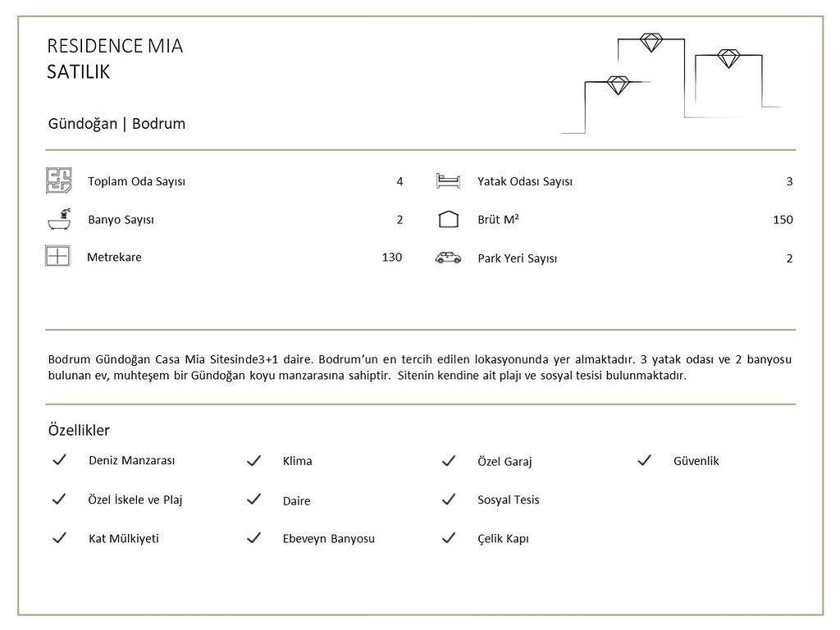Image resolution: width=840 pixels, height=630 pixels.
Task: Select the Özellikler section heading
Action: (79, 430)
